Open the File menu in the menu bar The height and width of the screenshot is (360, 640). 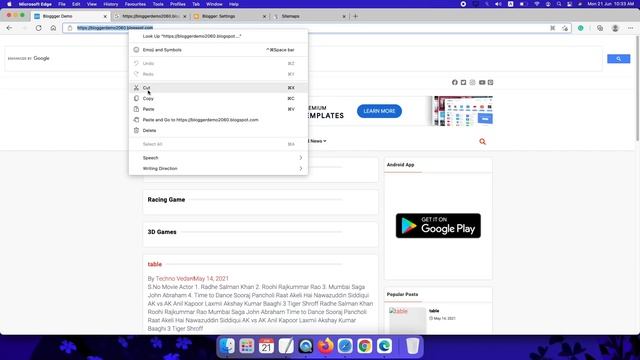coord(62,4)
